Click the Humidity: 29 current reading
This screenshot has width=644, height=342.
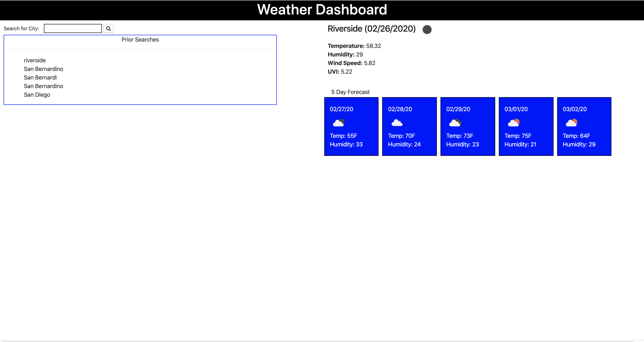coord(345,54)
